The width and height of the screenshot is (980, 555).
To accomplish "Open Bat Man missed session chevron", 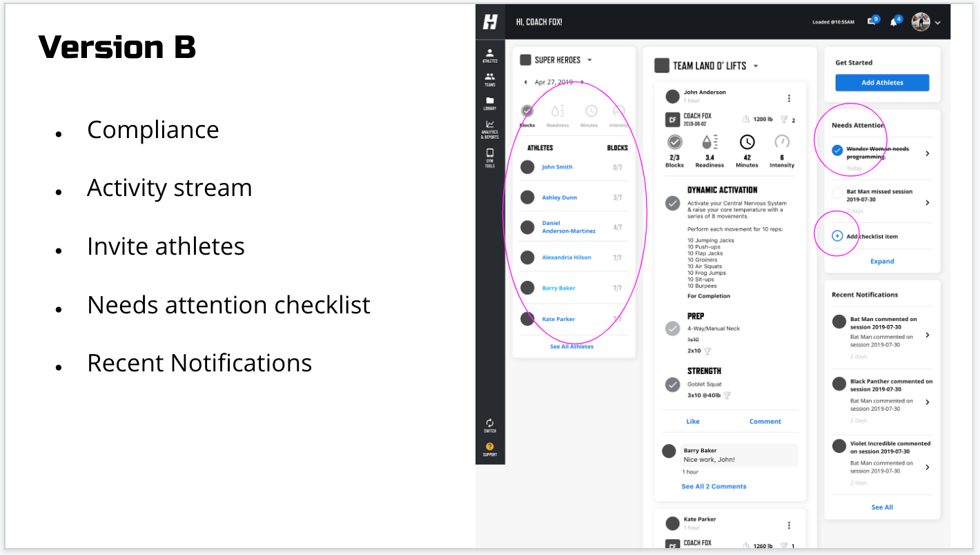I will point(928,202).
